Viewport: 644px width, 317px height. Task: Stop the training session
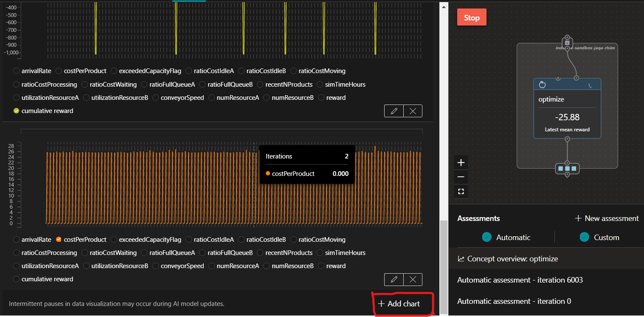coord(472,18)
